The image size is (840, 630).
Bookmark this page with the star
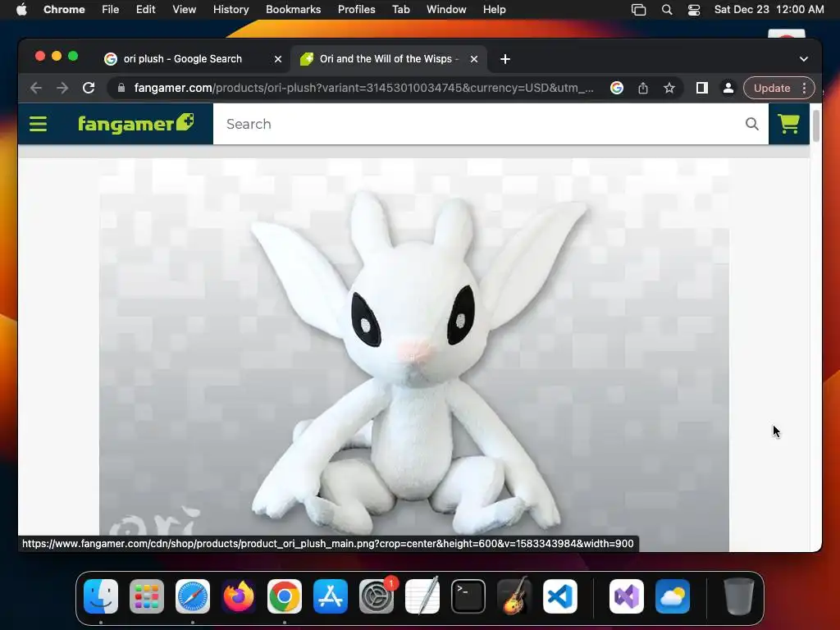pos(669,88)
